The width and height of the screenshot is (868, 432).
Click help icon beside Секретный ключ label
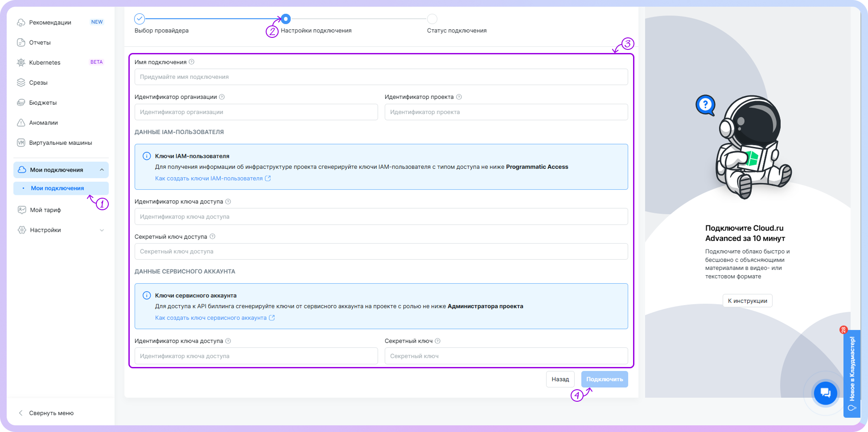coord(437,341)
